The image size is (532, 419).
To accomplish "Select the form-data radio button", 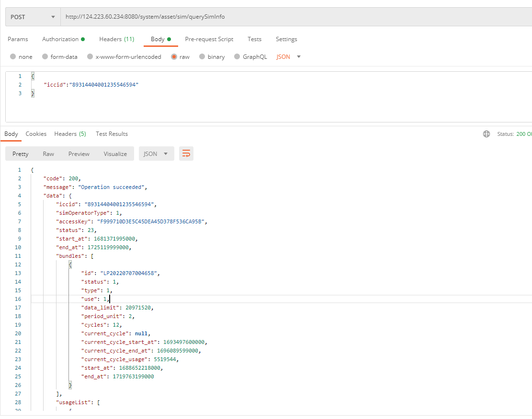I will 45,56.
